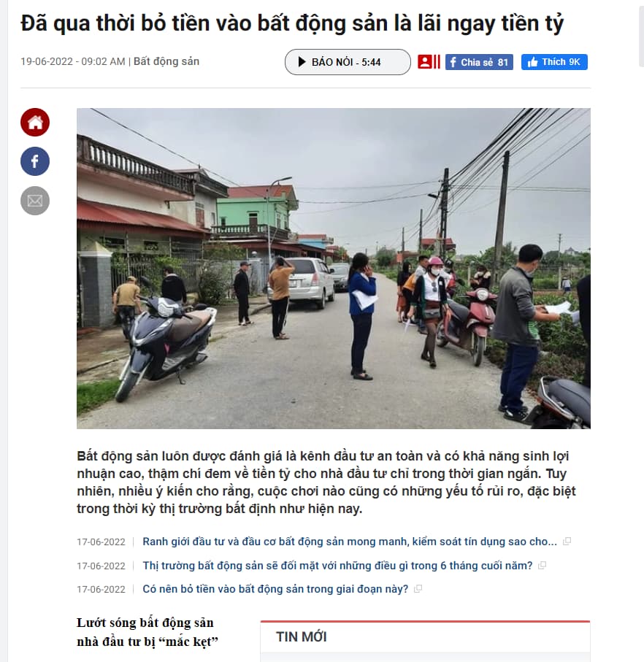Screen dimensions: 644x662
Task: Open link Thị trường bất động sản sẽ đối mặt
Action: click(x=337, y=566)
